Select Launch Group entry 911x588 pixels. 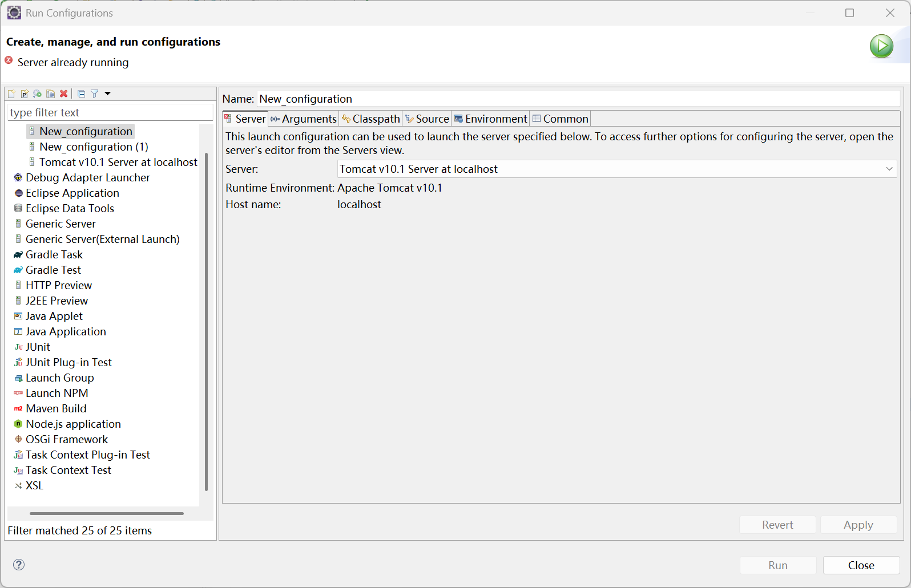click(x=54, y=378)
